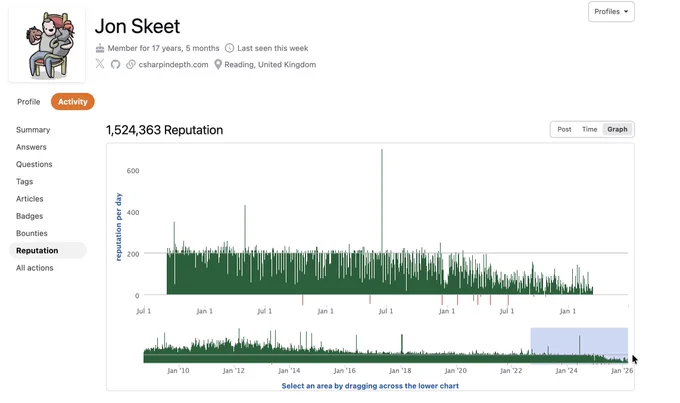Open Tags in the sidebar
This screenshot has height=403, width=680.
[x=25, y=182]
